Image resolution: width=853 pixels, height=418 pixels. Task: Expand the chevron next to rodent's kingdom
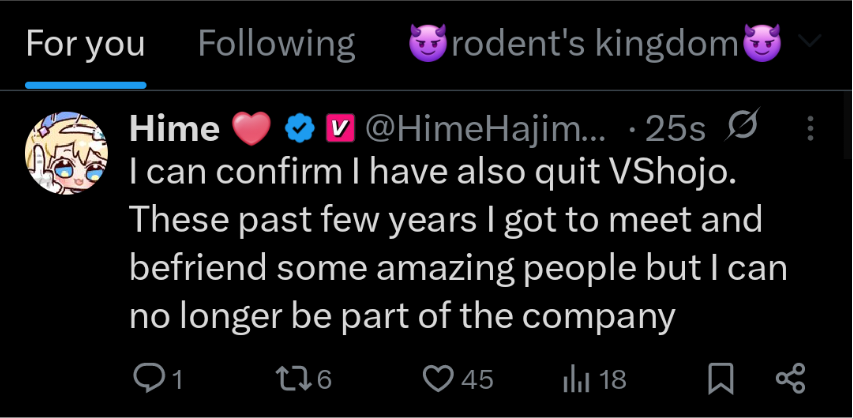click(811, 43)
